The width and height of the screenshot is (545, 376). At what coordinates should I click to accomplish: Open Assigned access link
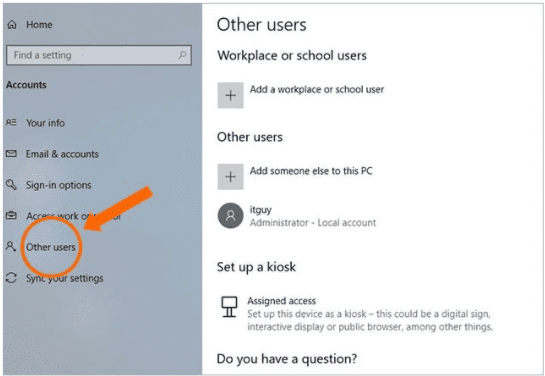tap(282, 301)
